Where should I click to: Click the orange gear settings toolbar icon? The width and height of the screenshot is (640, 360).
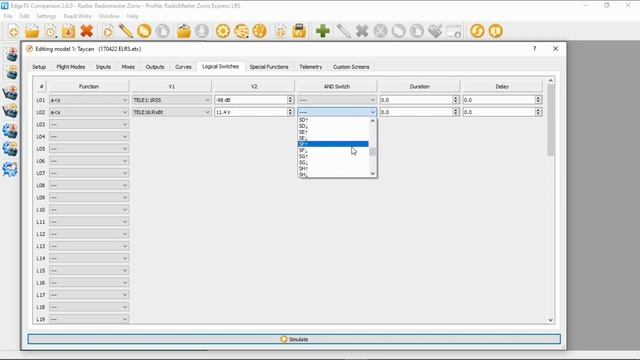click(x=222, y=31)
